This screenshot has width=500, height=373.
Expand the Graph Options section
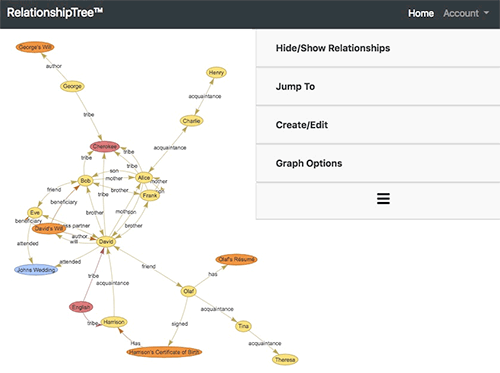[x=378, y=163]
